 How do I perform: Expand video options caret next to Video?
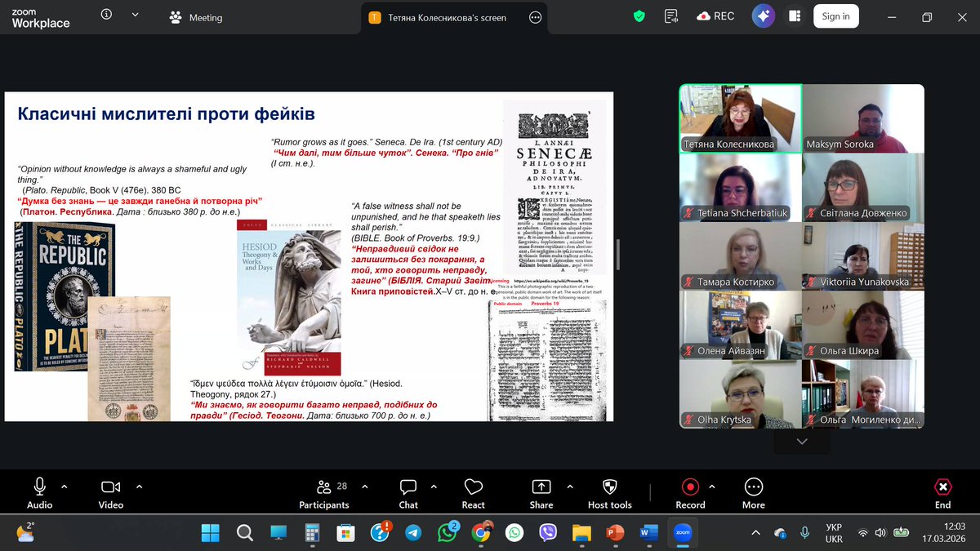tap(139, 487)
